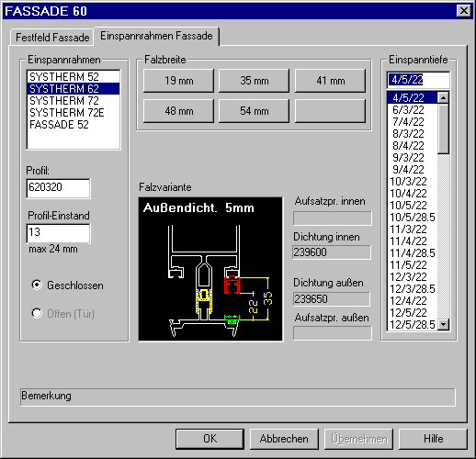
Task: Open help with the Hilfe button
Action: tap(433, 439)
